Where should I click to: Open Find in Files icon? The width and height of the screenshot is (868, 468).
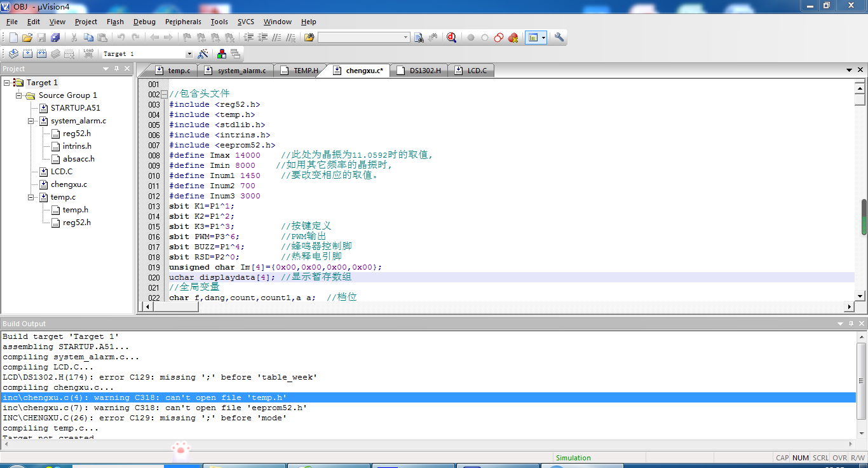[309, 38]
